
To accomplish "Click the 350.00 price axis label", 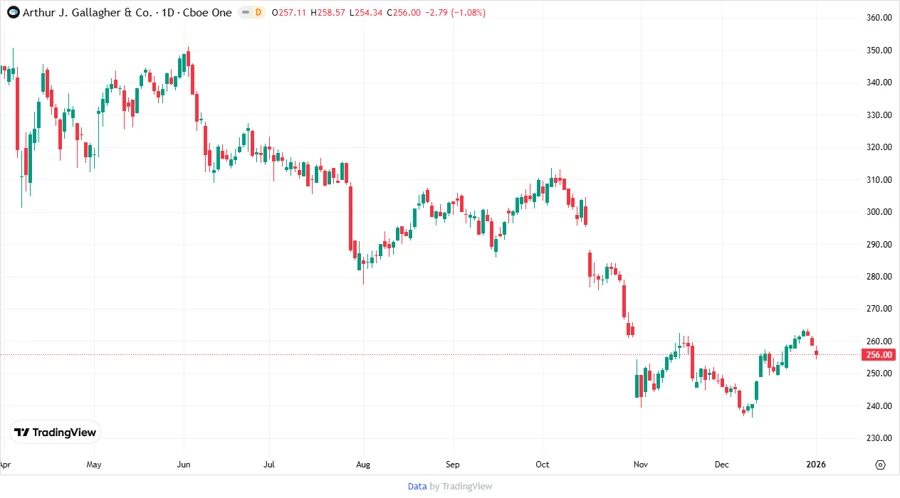I will [879, 50].
